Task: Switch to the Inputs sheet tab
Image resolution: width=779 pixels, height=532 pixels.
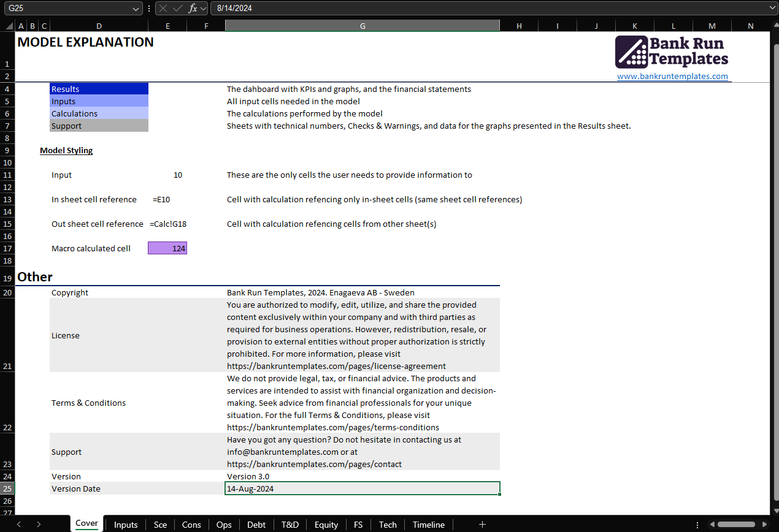Action: 126,525
